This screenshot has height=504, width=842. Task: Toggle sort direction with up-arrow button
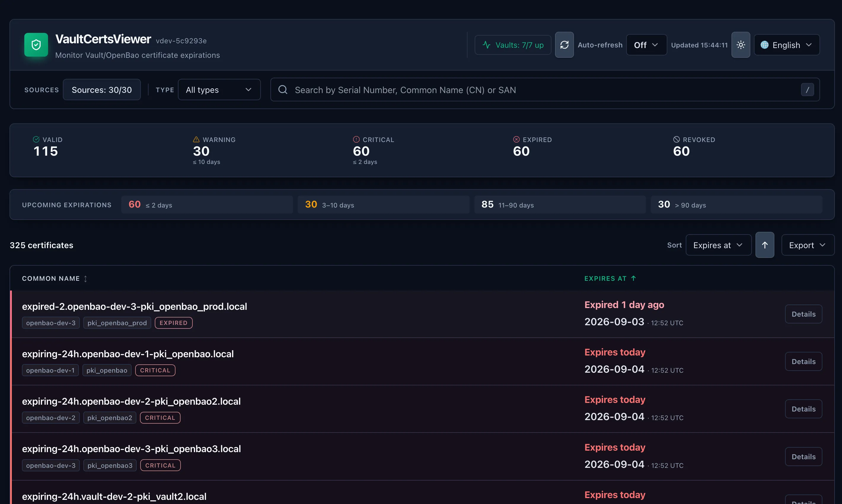(x=765, y=245)
